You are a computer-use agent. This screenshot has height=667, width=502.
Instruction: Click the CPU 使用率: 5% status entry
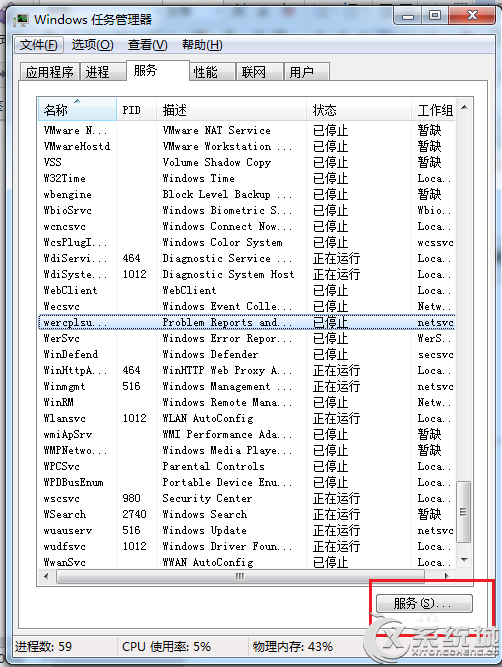pyautogui.click(x=166, y=647)
